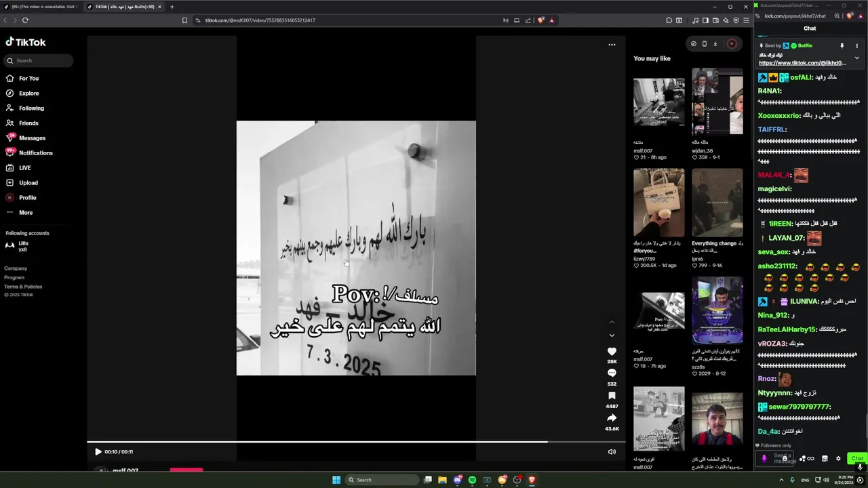868x488 pixels.
Task: Open the handbag video by lizwy7789
Action: point(658,202)
